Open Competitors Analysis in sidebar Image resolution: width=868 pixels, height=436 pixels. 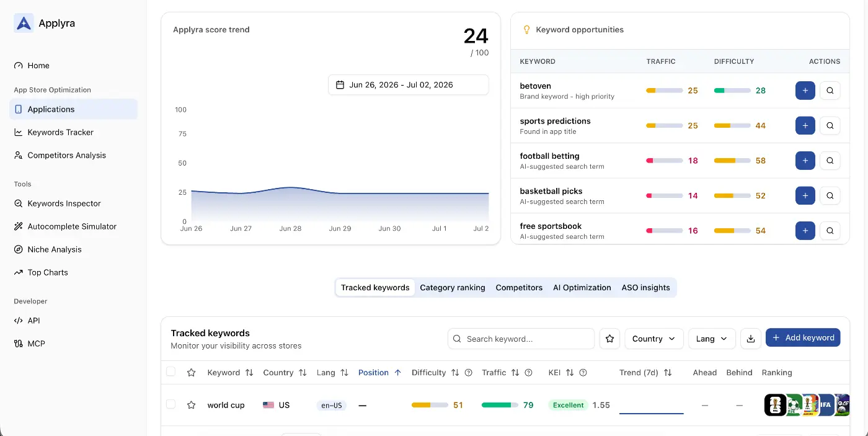pos(73,155)
